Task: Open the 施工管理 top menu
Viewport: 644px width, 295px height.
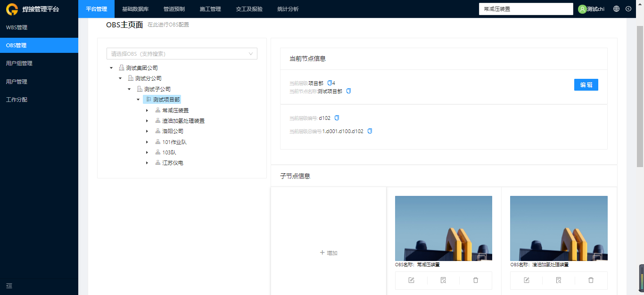Action: tap(210, 9)
